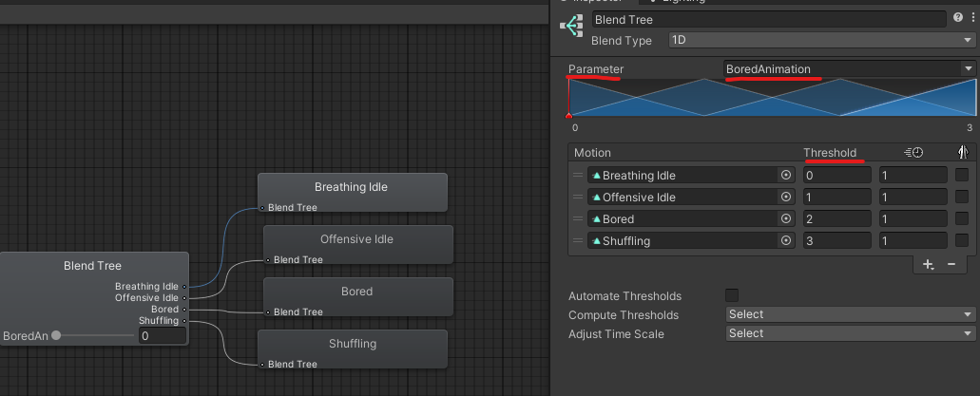
Task: Click the Shuffling threshold field
Action: (x=836, y=240)
